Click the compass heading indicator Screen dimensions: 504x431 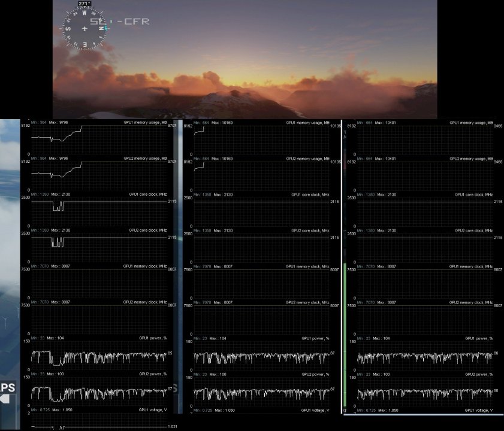click(x=84, y=28)
